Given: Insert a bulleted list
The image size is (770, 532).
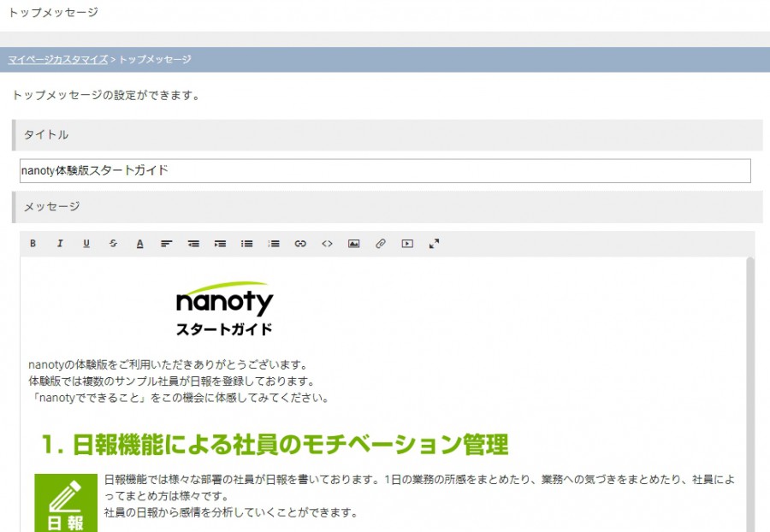Looking at the screenshot, I should [247, 244].
